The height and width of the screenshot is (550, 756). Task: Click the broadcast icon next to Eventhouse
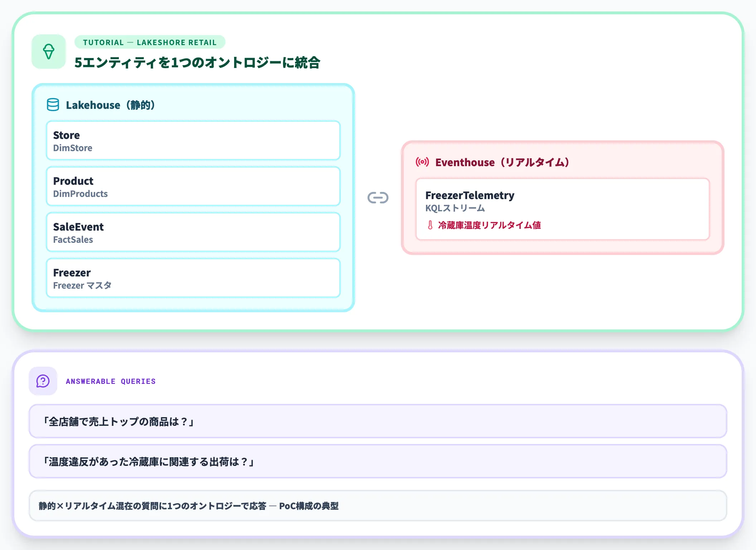tap(422, 162)
